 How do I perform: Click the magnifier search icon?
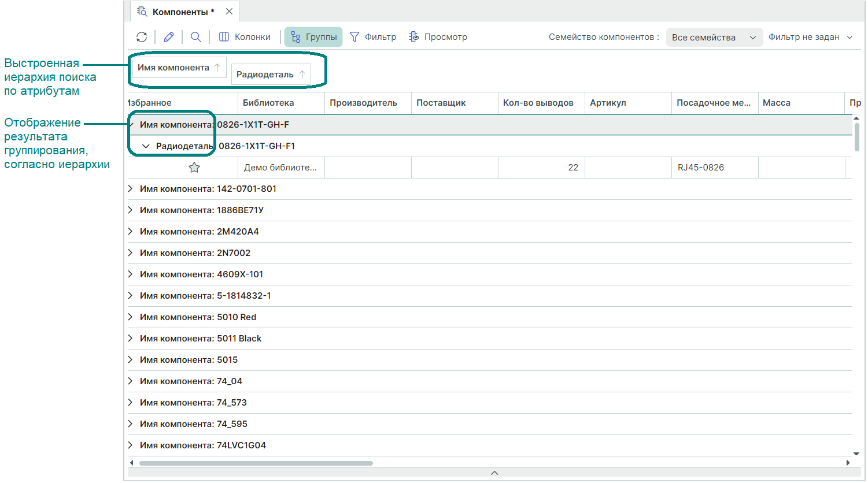[x=196, y=37]
